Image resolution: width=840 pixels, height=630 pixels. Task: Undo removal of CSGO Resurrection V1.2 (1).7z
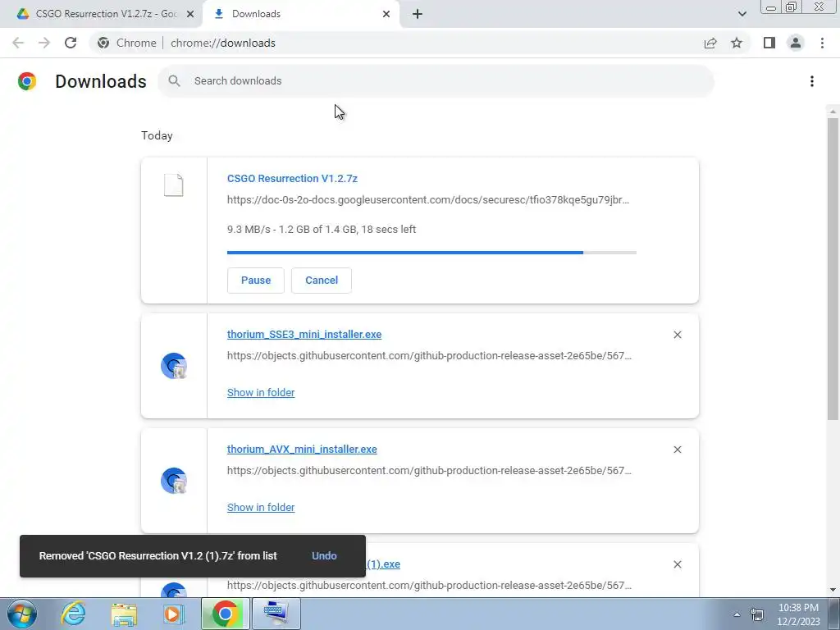click(x=324, y=556)
